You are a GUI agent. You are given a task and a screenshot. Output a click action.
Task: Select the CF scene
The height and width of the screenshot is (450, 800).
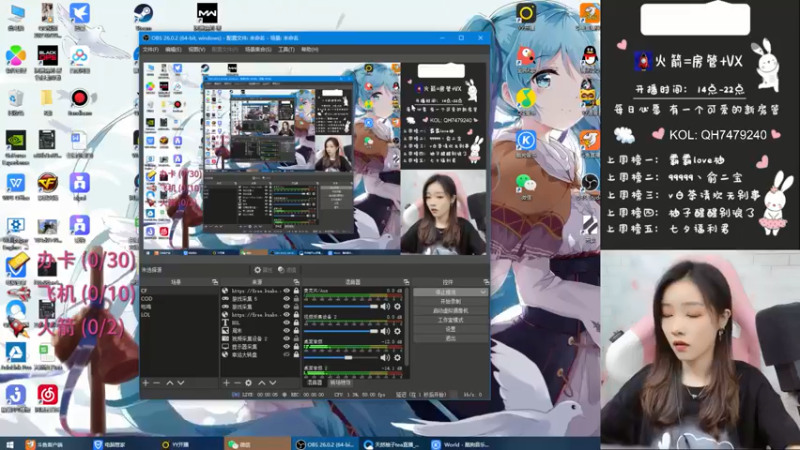click(x=179, y=291)
